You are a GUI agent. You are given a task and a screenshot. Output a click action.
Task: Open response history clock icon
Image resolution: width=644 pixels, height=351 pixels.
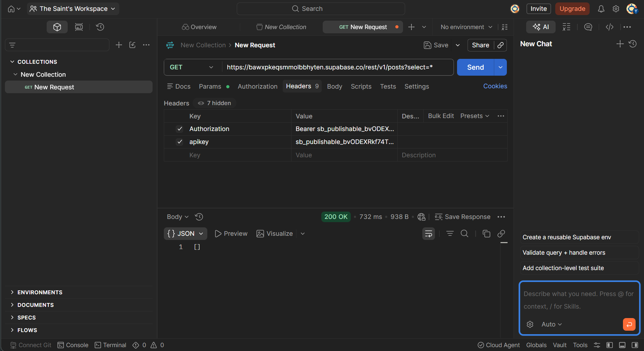(x=199, y=217)
